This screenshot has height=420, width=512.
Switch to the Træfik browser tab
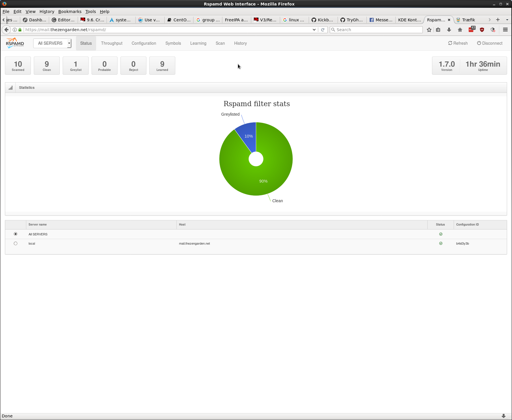tap(468, 20)
